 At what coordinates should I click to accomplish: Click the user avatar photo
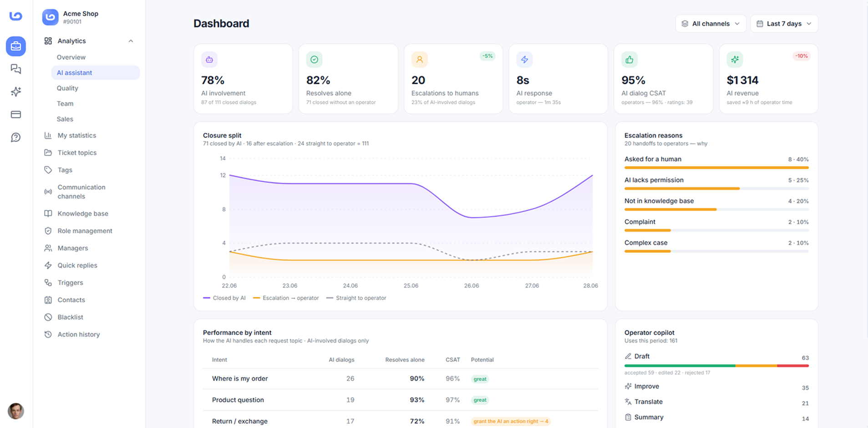click(x=16, y=411)
